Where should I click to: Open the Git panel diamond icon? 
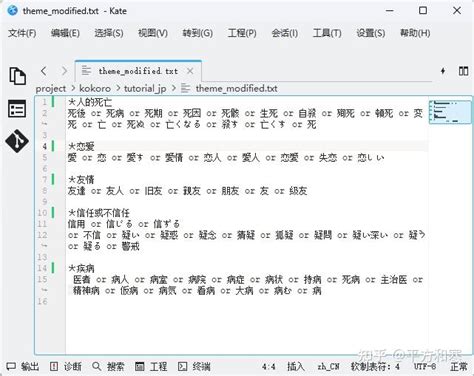click(17, 141)
